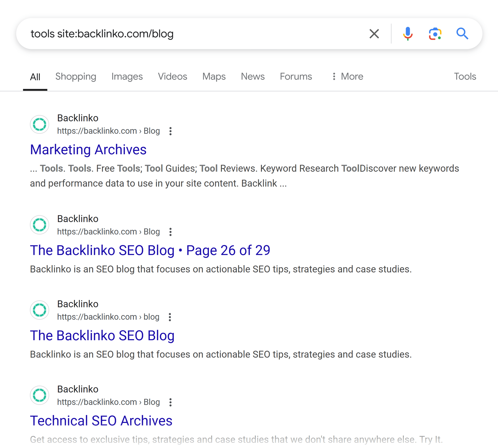Click the URL breadcrumb above Page 26 of 29
This screenshot has height=448, width=498.
(108, 232)
